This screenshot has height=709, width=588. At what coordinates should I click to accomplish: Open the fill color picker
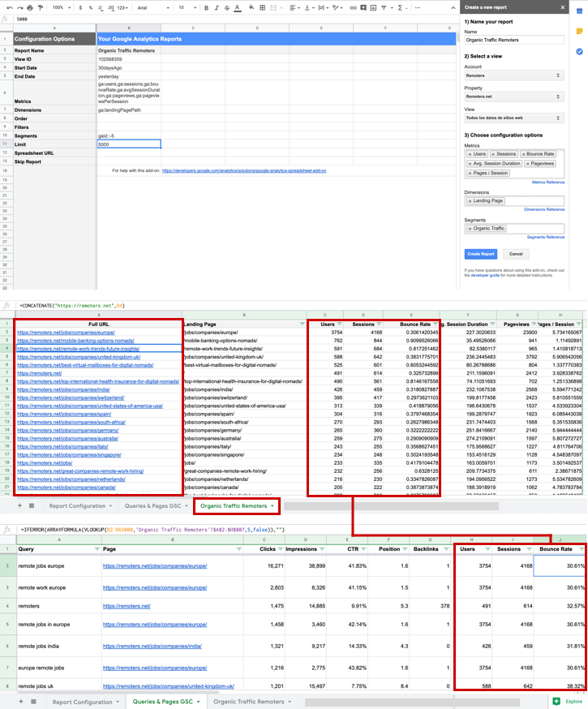[251, 7]
